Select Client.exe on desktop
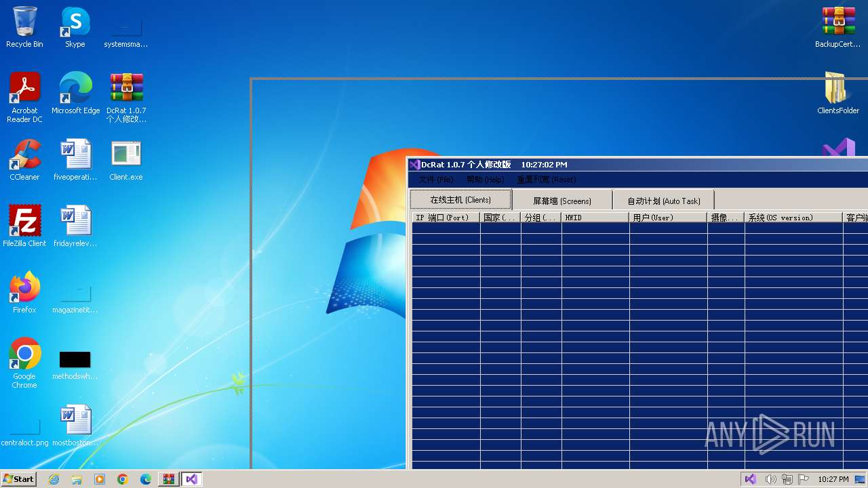The height and width of the screenshot is (488, 868). 126,159
